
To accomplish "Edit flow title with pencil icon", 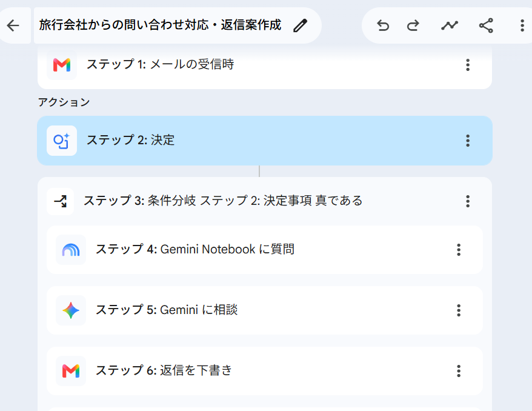I will pyautogui.click(x=300, y=25).
